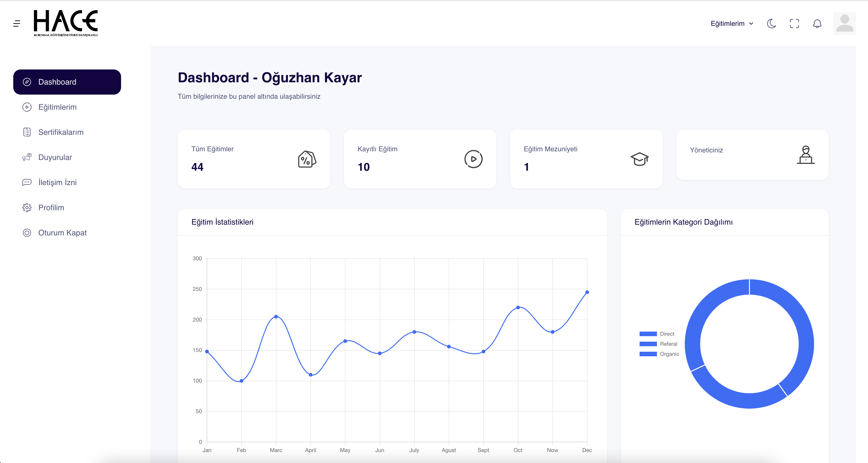Click the compass icon beside Dashboard
The image size is (868, 463).
(x=27, y=82)
